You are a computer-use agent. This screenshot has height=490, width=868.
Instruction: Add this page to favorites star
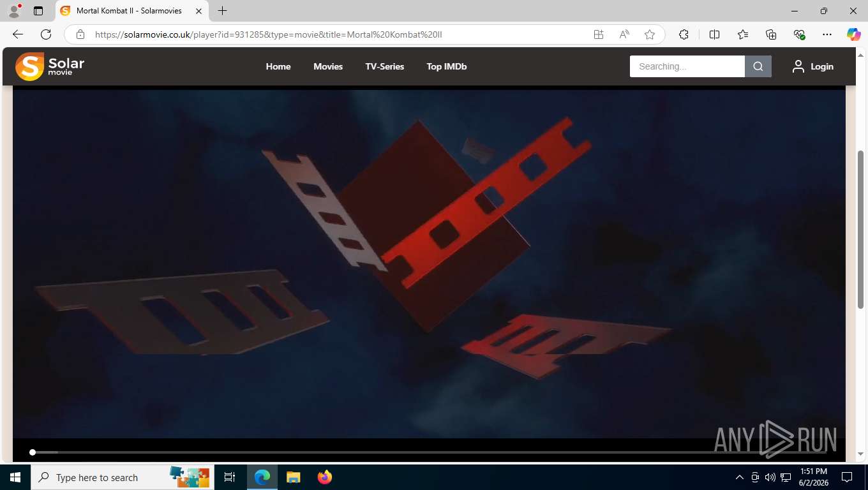[650, 34]
